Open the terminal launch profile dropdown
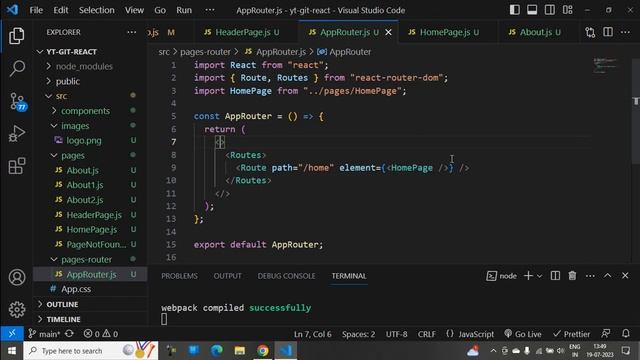Screen dimensions: 640x360 tap(540, 276)
